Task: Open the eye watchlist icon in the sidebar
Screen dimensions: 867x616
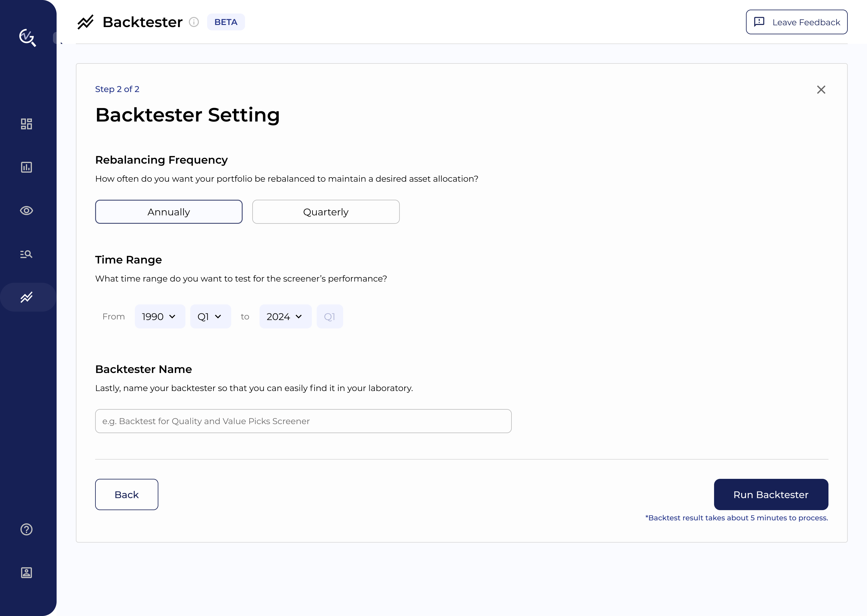Action: pyautogui.click(x=26, y=211)
